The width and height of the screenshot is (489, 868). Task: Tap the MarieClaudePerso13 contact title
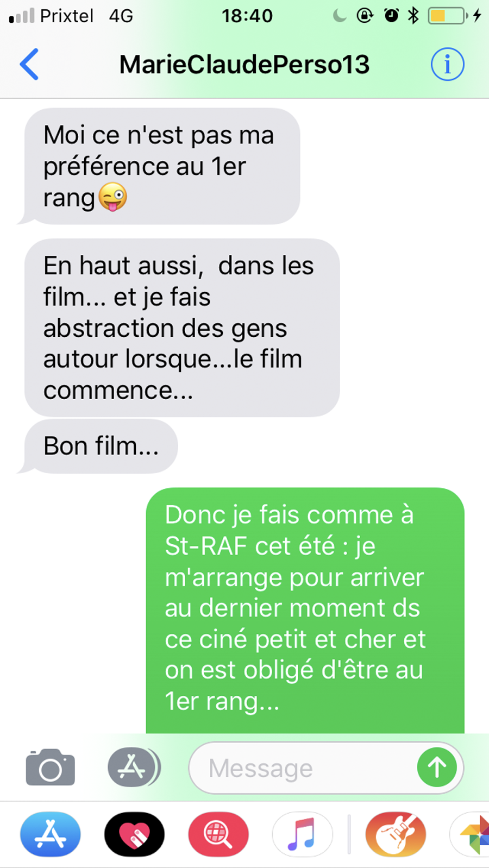pyautogui.click(x=244, y=65)
